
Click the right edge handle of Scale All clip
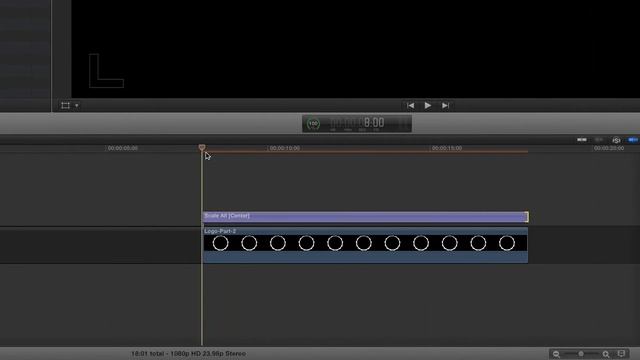coord(527,217)
